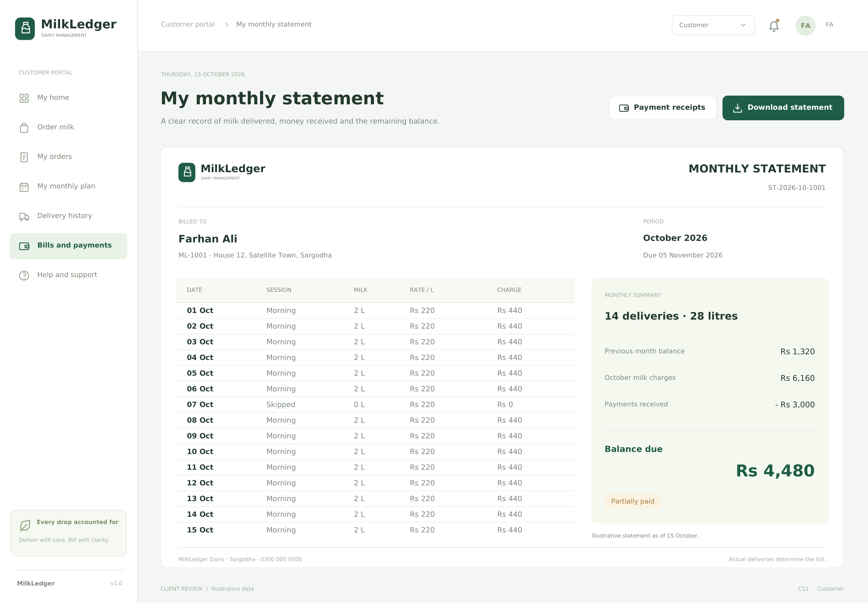Click the FA avatar circle
Screen dimensions: 868x603
point(805,26)
